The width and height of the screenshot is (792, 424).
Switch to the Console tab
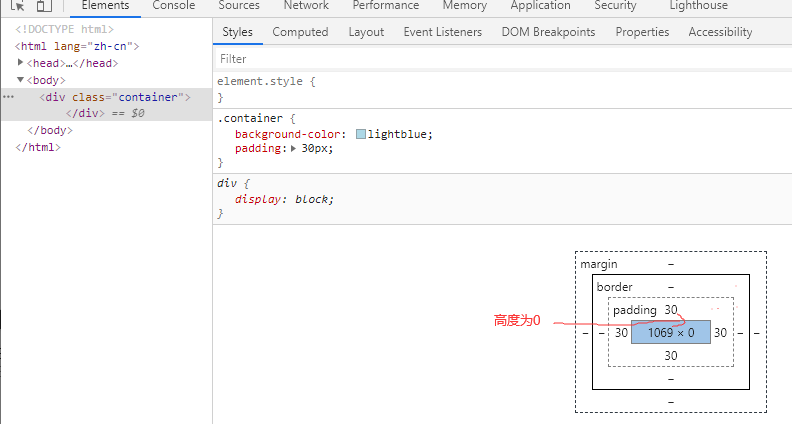tap(173, 6)
